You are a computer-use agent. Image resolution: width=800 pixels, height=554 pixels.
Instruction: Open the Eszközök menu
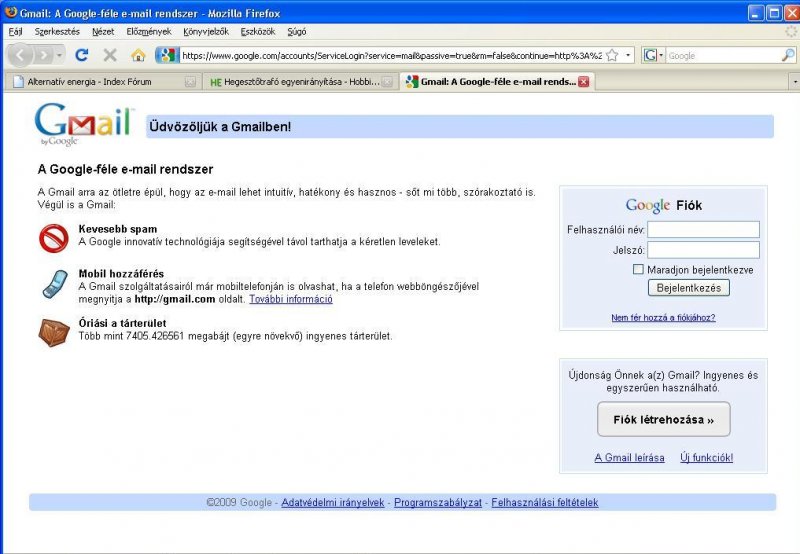[x=258, y=32]
